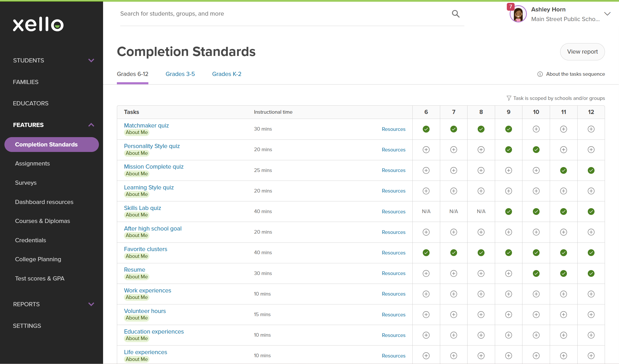Viewport: 619px width, 364px height.
Task: Add Education experiences for grade 8
Action: click(x=481, y=335)
